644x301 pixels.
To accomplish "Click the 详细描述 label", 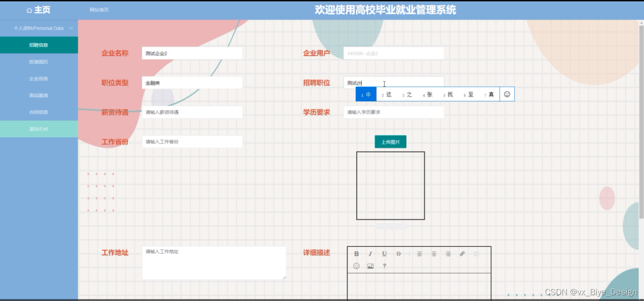I will (x=317, y=253).
